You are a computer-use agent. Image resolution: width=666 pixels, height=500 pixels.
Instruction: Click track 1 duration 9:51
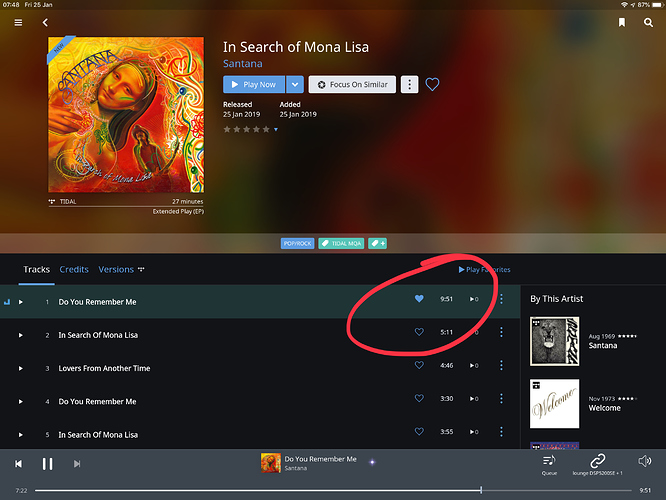446,299
